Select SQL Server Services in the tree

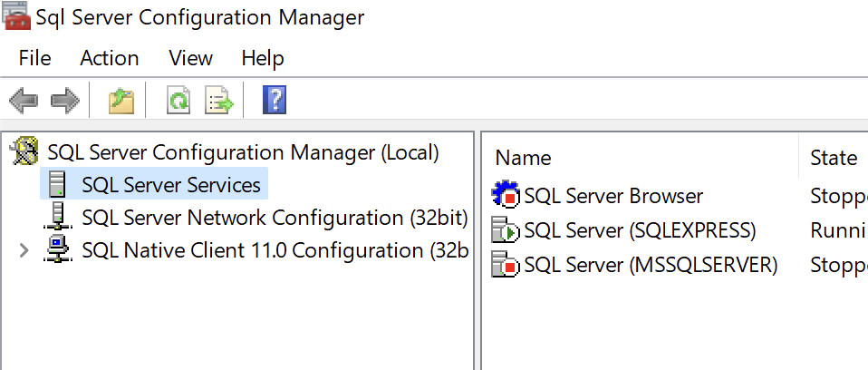pyautogui.click(x=171, y=184)
